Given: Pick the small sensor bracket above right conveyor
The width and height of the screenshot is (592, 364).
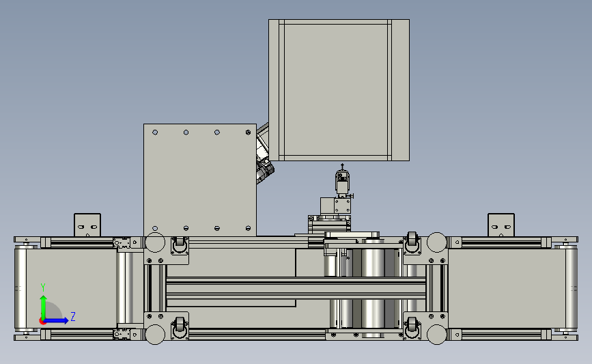Looking at the screenshot, I should pyautogui.click(x=501, y=225).
